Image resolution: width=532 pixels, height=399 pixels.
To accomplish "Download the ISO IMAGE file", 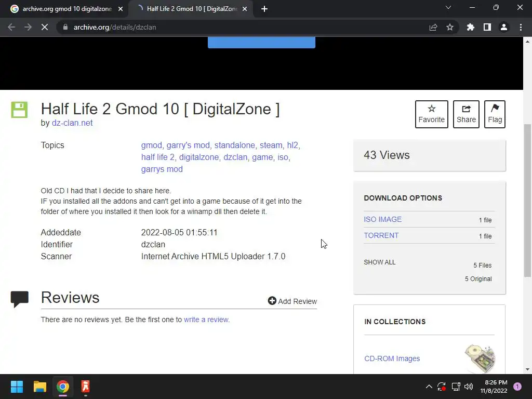I will (x=383, y=219).
